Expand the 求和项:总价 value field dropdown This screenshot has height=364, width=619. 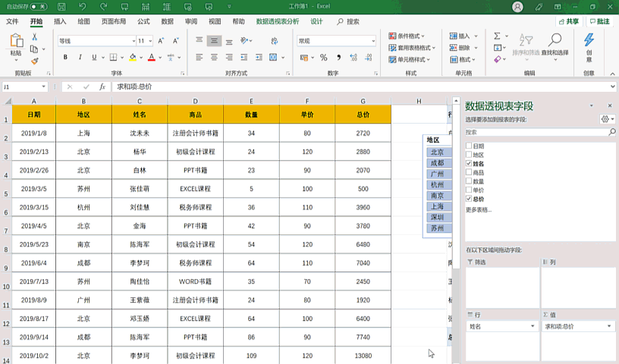610,326
